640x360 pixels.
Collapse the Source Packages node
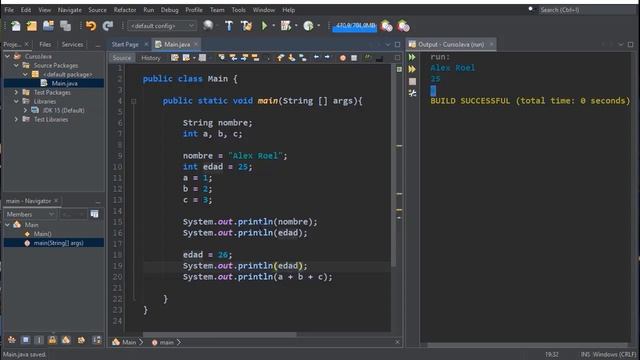coord(16,65)
